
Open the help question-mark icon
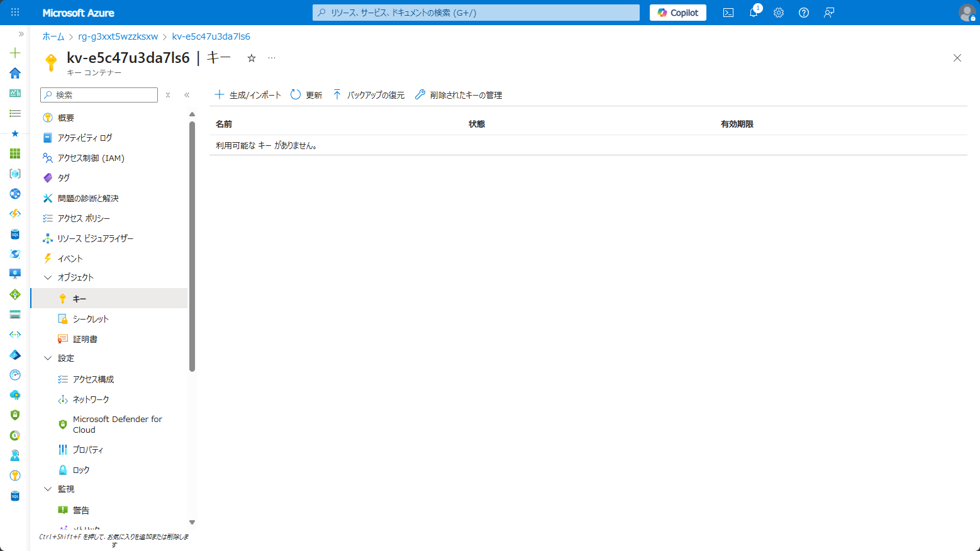[803, 13]
